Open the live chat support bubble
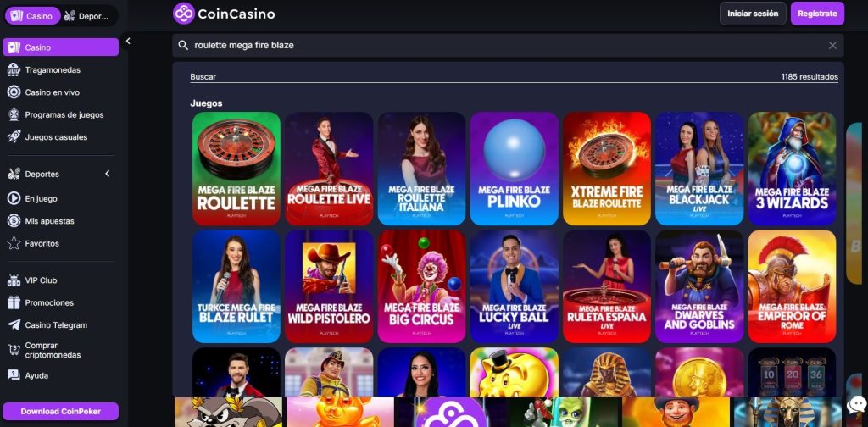The height and width of the screenshot is (427, 868). coord(856,407)
